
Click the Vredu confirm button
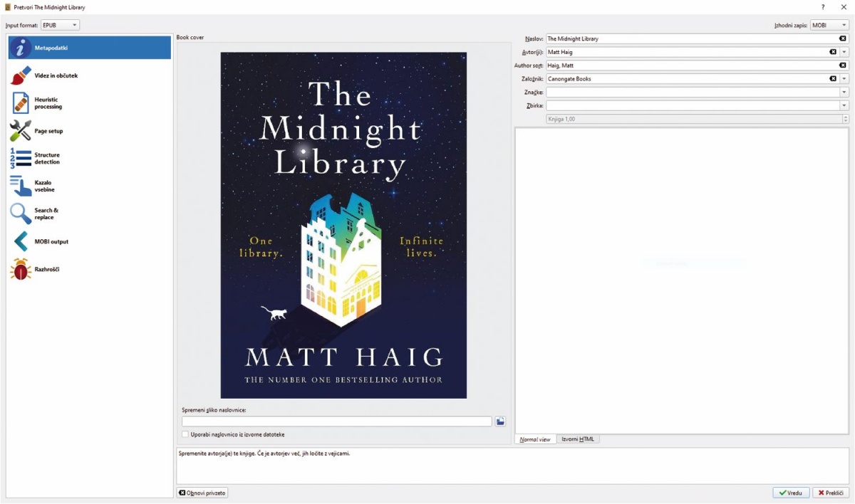point(790,493)
